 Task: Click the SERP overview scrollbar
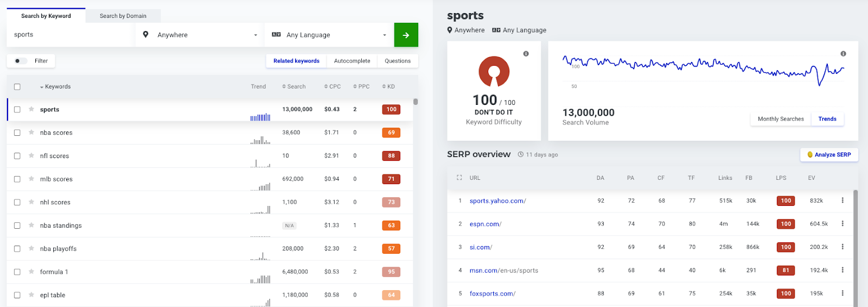856,247
